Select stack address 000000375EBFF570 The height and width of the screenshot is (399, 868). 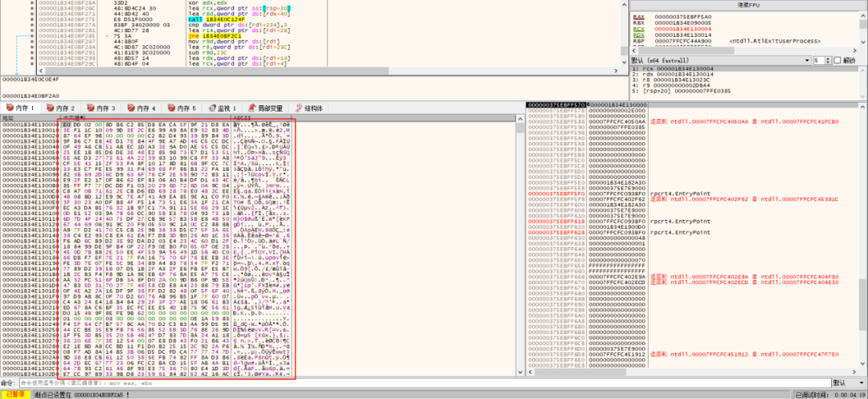click(556, 105)
